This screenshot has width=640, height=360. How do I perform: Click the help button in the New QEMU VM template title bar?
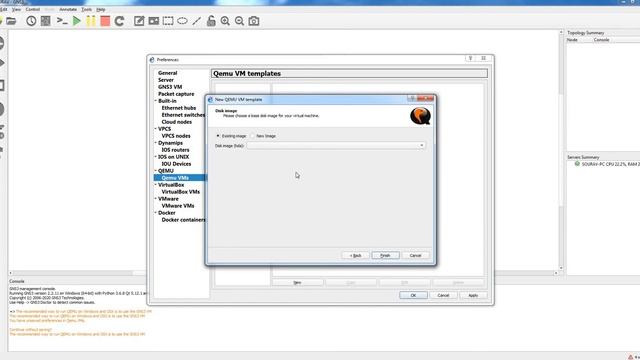pos(412,98)
